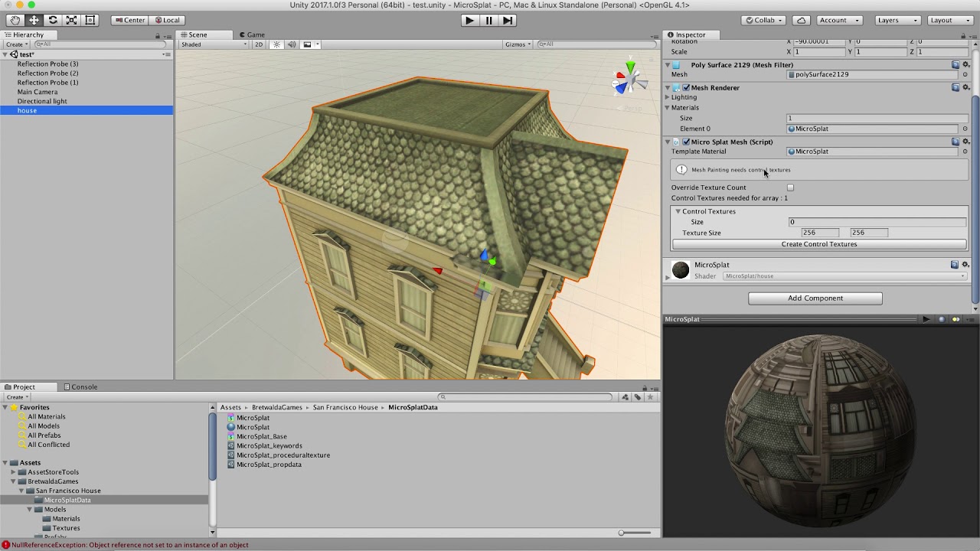
Task: Switch to the Console tab
Action: [80, 386]
